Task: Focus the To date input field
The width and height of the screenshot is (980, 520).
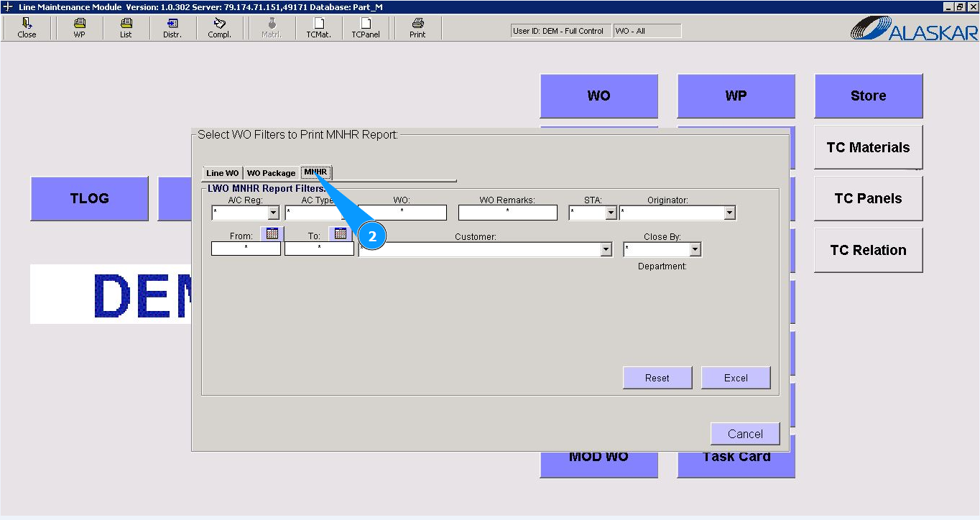Action: pyautogui.click(x=319, y=249)
